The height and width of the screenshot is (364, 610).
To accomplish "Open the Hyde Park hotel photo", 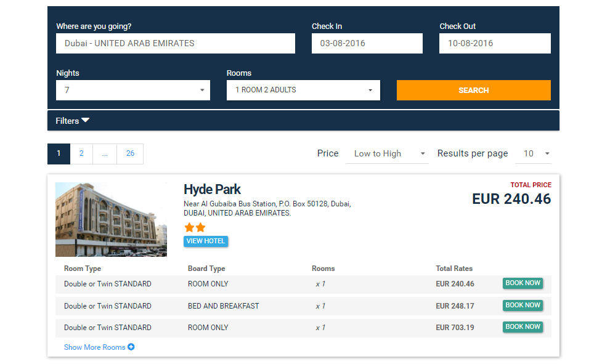I will pos(111,219).
